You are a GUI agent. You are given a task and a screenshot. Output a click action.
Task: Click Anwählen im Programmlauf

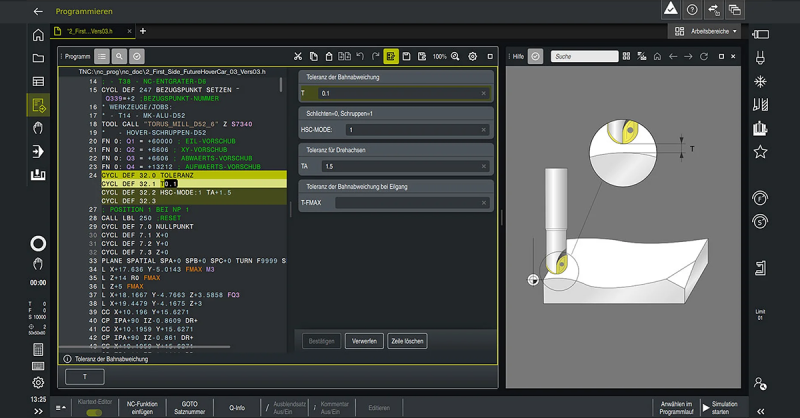click(x=676, y=408)
